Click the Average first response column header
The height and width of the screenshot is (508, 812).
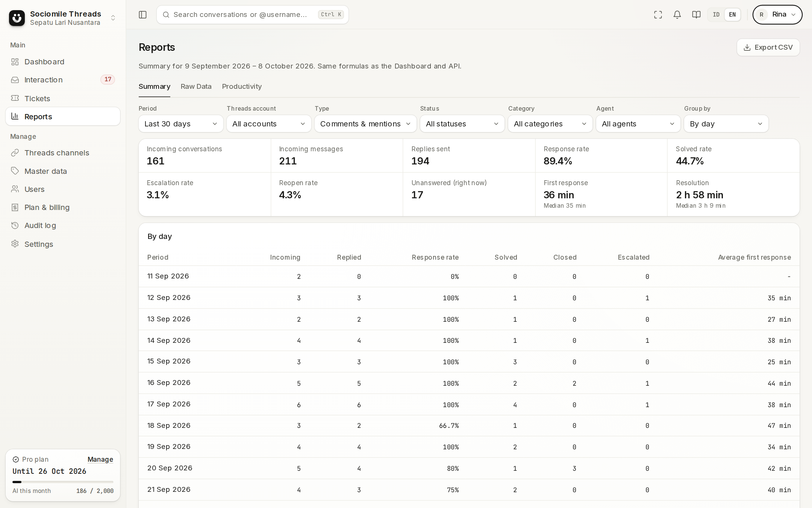pos(754,257)
